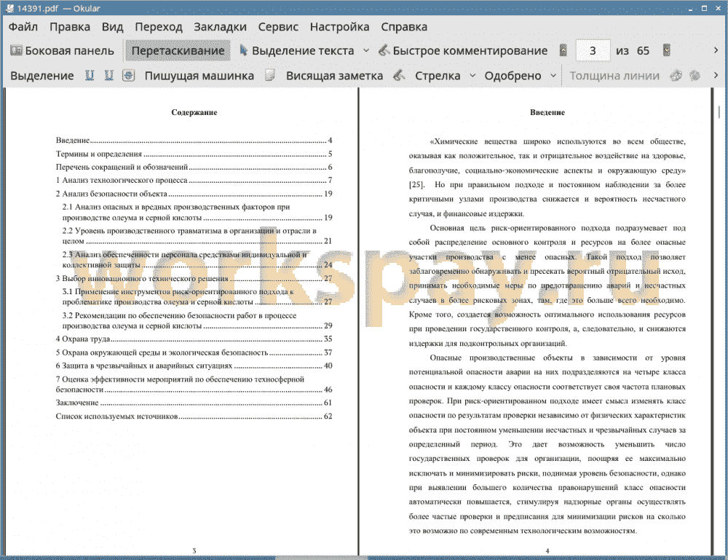This screenshot has width=728, height=560.
Task: Click the 7 Оценка эффективности мероприятий entry
Action: [x=194, y=384]
